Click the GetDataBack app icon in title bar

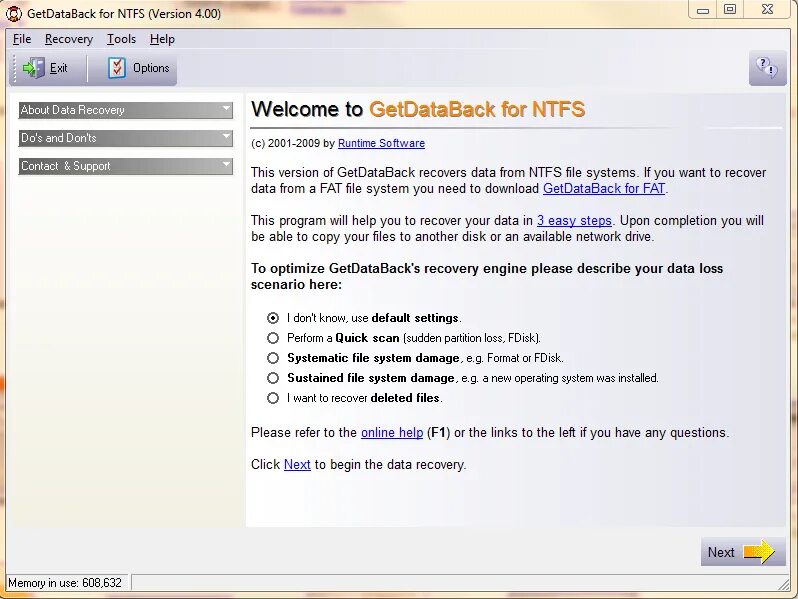[x=14, y=14]
